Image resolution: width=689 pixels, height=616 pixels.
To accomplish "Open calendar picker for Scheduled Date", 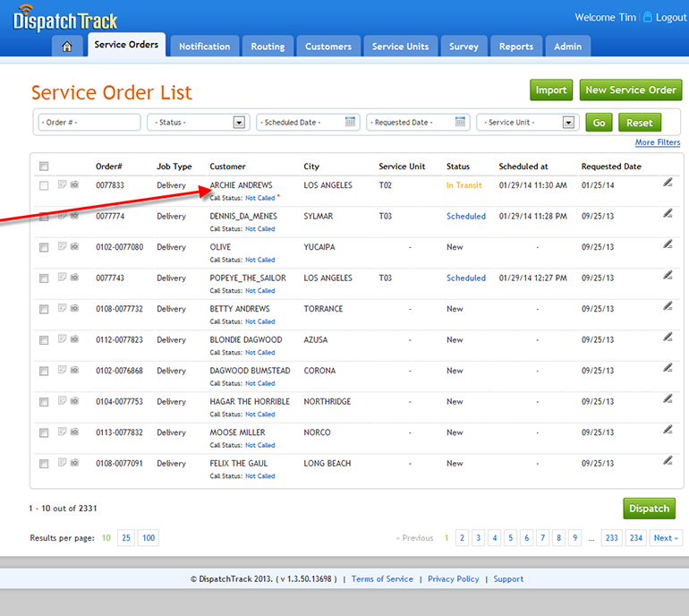I will pos(351,122).
